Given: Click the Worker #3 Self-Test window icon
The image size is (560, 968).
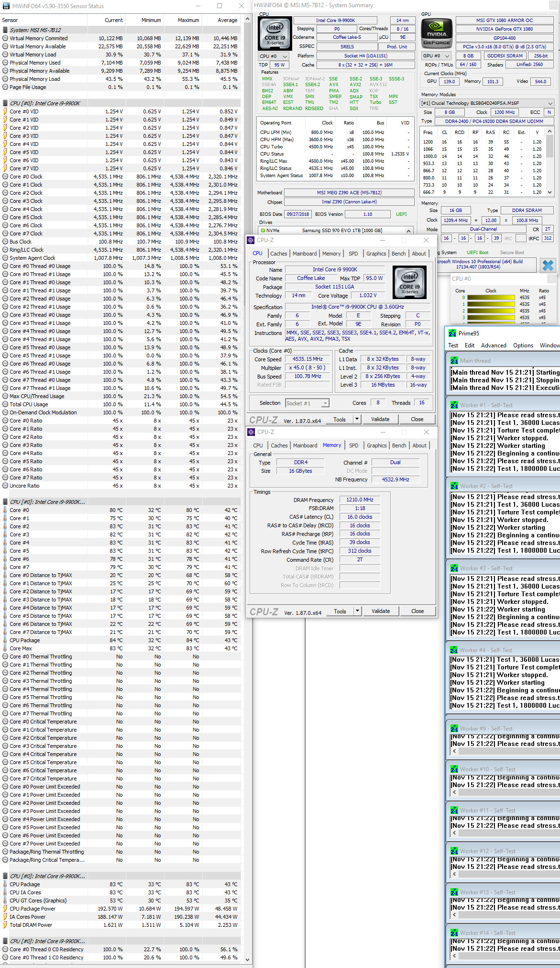Looking at the screenshot, I should point(454,568).
